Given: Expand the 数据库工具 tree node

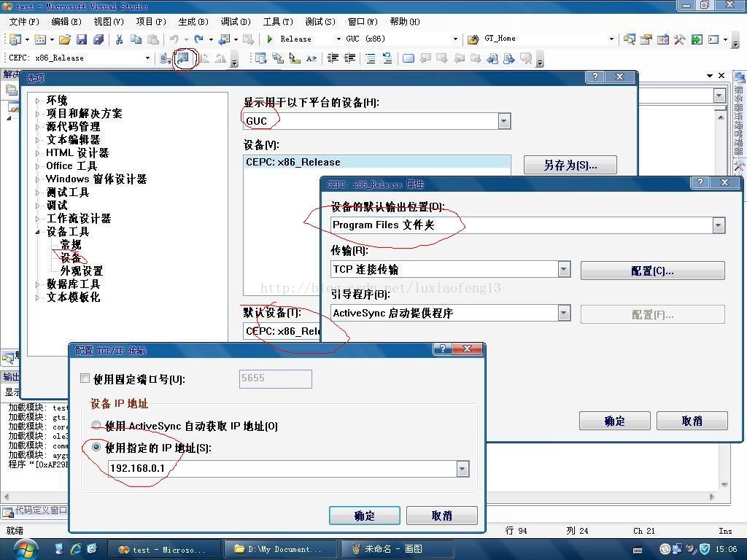Looking at the screenshot, I should [x=38, y=284].
